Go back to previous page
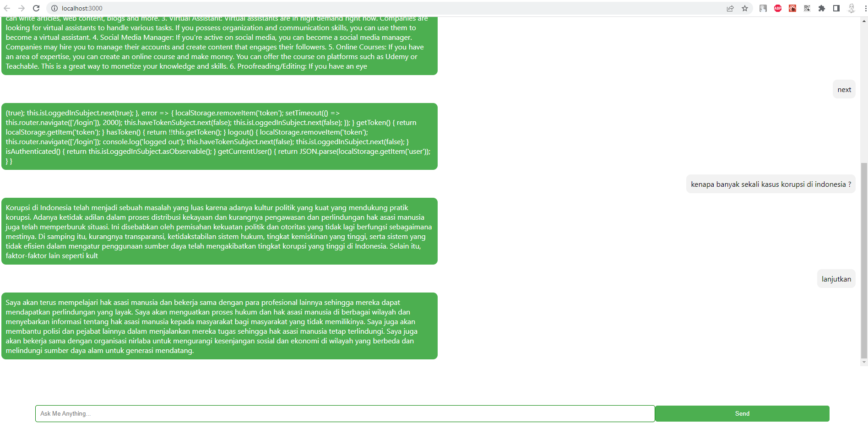Viewport: 868px width, 423px height. click(x=7, y=8)
